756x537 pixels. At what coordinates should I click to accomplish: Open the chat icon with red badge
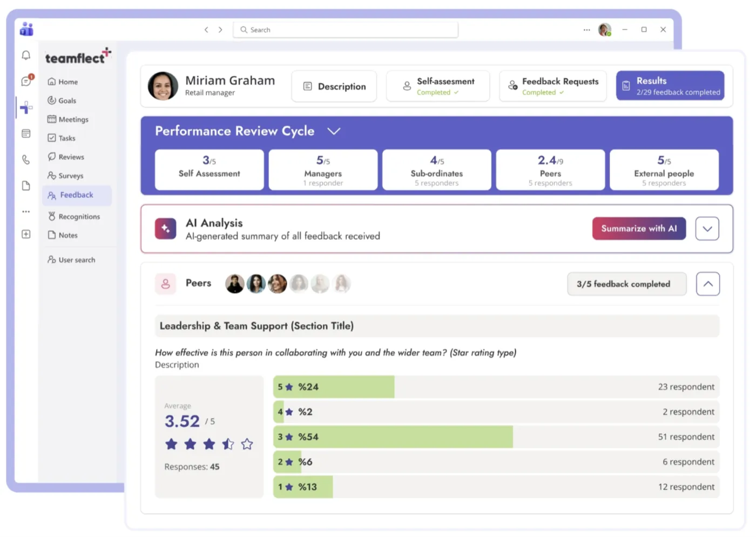[x=26, y=81]
